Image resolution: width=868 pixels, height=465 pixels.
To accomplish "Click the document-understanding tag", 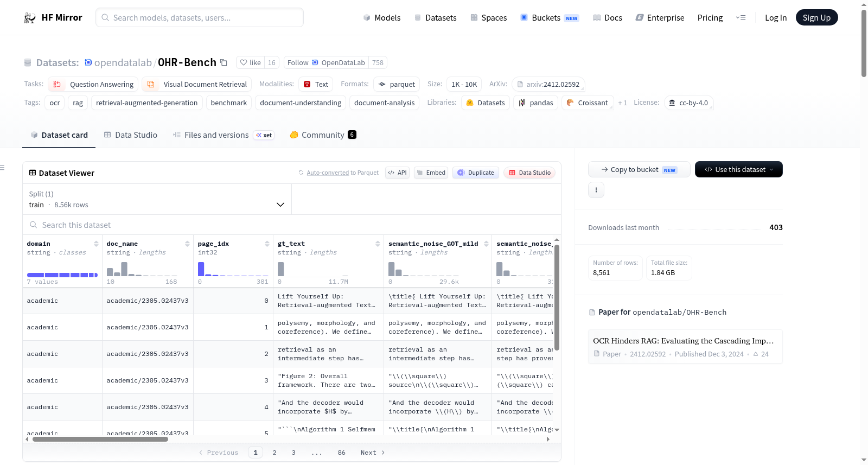I will [x=301, y=103].
